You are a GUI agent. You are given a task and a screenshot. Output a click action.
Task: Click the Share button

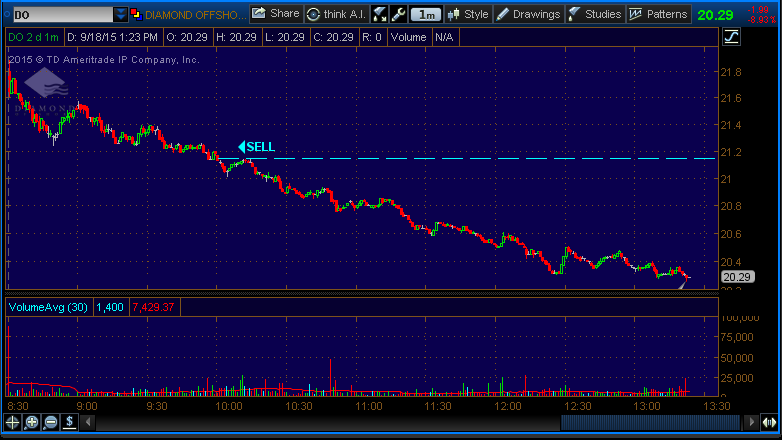[275, 15]
